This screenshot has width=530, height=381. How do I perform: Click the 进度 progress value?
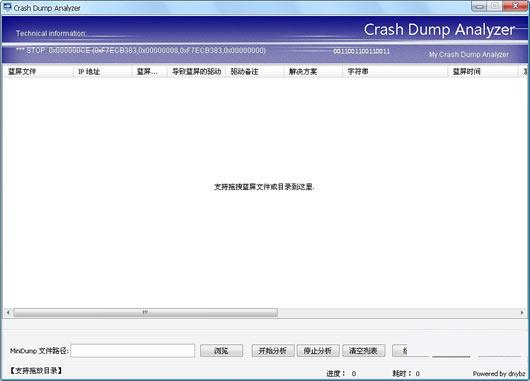354,374
